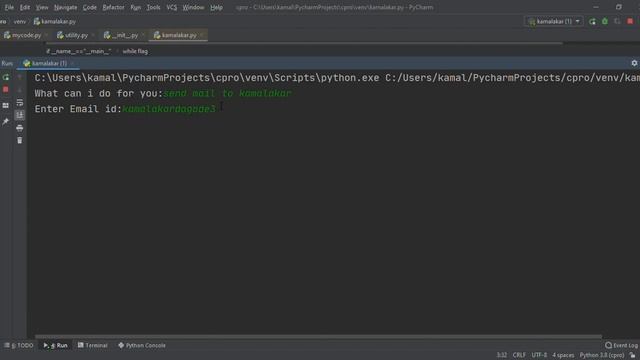640x360 pixels.
Task: Print the console output
Action: [x=20, y=128]
